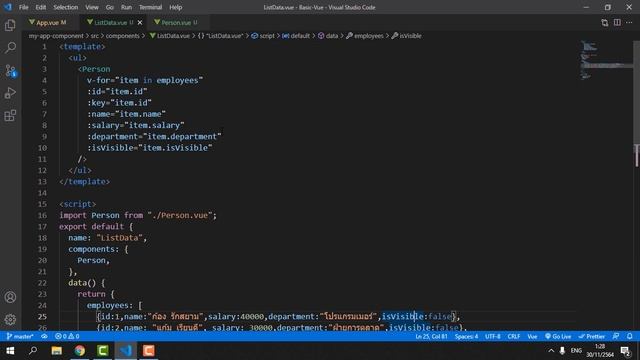Open the Go menu
Screen dimensions: 640x360
pos(109,7)
